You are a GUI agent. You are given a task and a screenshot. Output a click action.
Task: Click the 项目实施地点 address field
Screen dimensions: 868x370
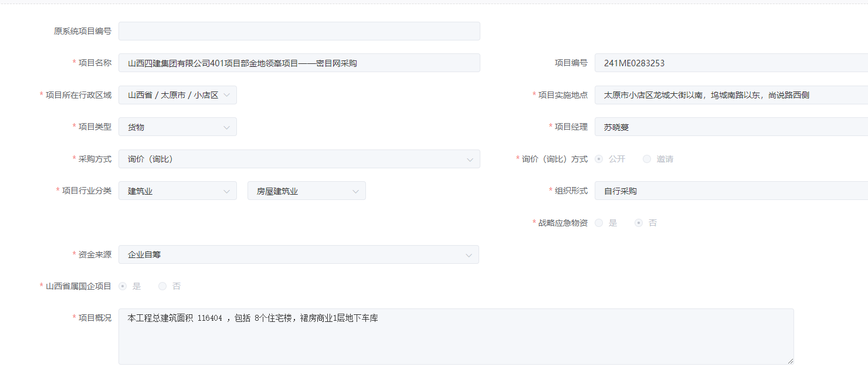pyautogui.click(x=731, y=95)
